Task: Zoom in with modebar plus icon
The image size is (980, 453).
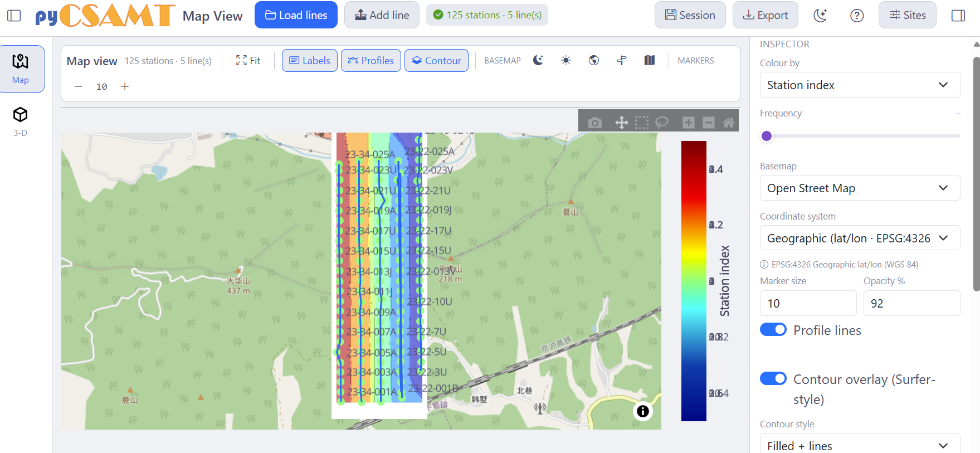Action: pyautogui.click(x=689, y=123)
